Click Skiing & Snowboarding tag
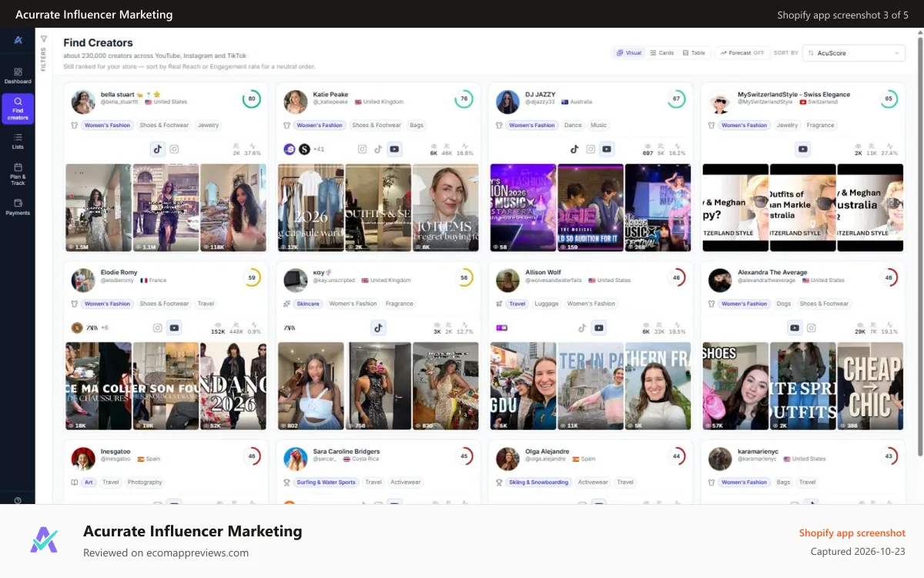Screen dimensions: 924x578 pyautogui.click(x=539, y=482)
